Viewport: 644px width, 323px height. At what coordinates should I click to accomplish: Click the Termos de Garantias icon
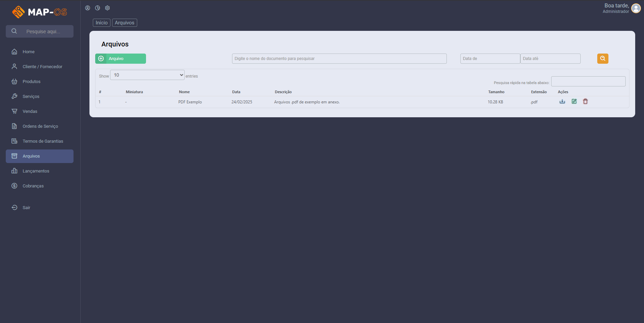pos(14,141)
